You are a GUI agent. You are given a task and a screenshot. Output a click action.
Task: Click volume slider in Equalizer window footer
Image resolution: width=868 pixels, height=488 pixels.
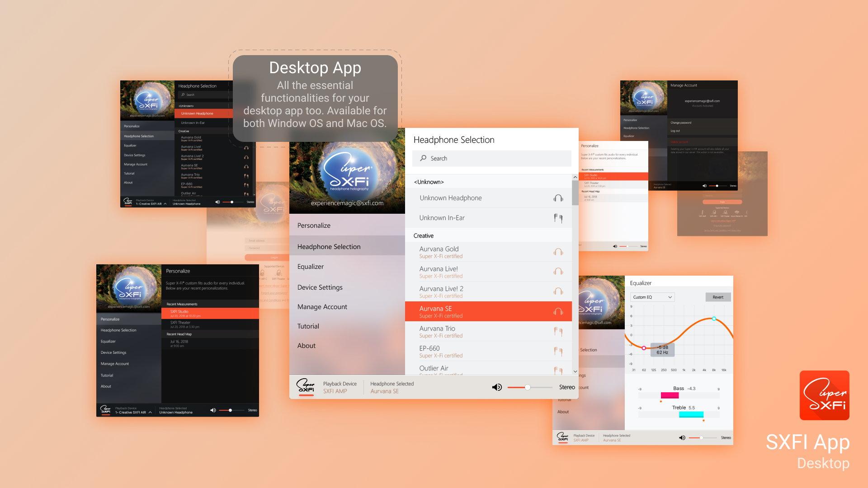point(703,438)
